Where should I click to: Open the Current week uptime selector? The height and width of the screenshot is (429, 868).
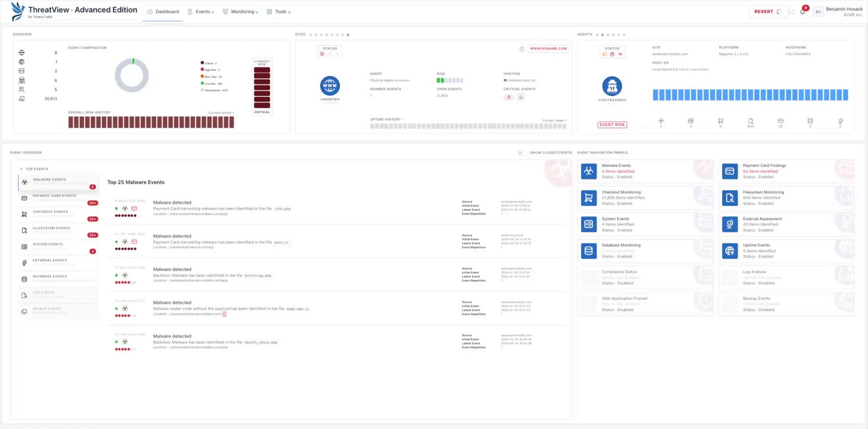[x=554, y=120]
